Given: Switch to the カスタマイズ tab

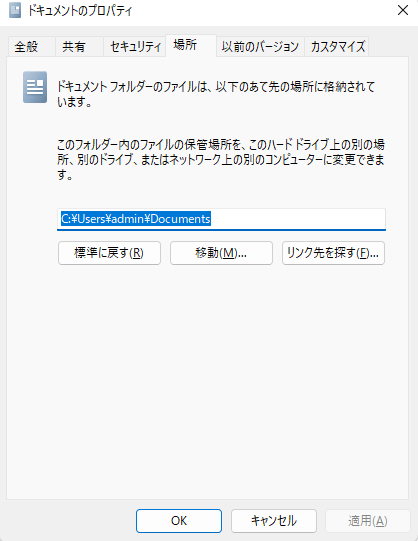Looking at the screenshot, I should coord(337,47).
